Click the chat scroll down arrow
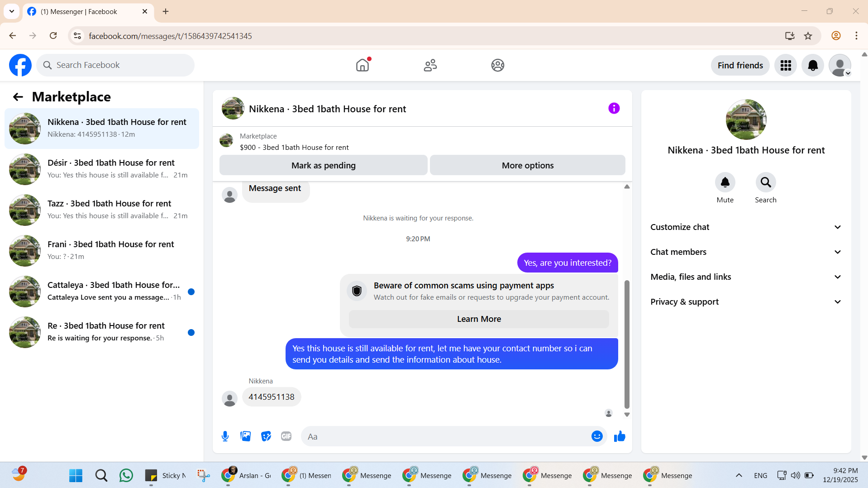The image size is (868, 488). click(627, 415)
